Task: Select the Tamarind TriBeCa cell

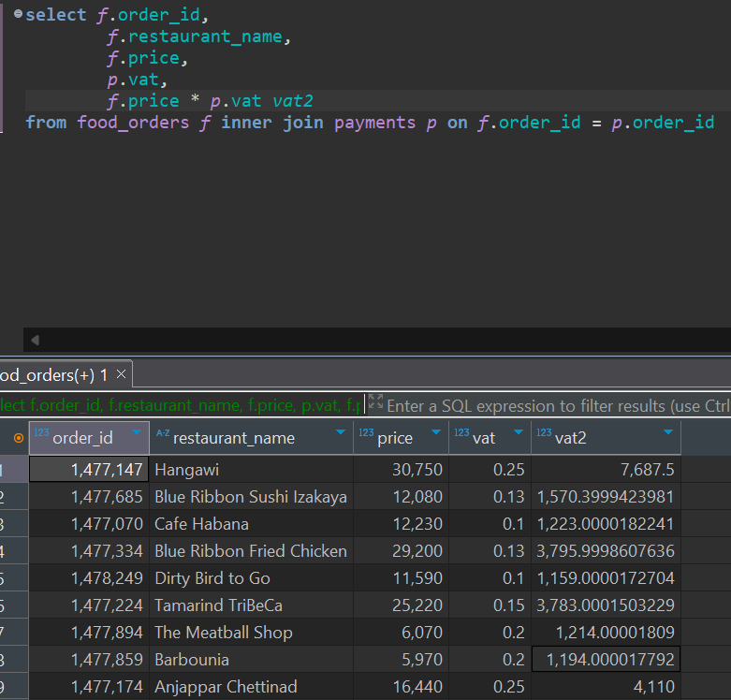Action: (x=251, y=605)
